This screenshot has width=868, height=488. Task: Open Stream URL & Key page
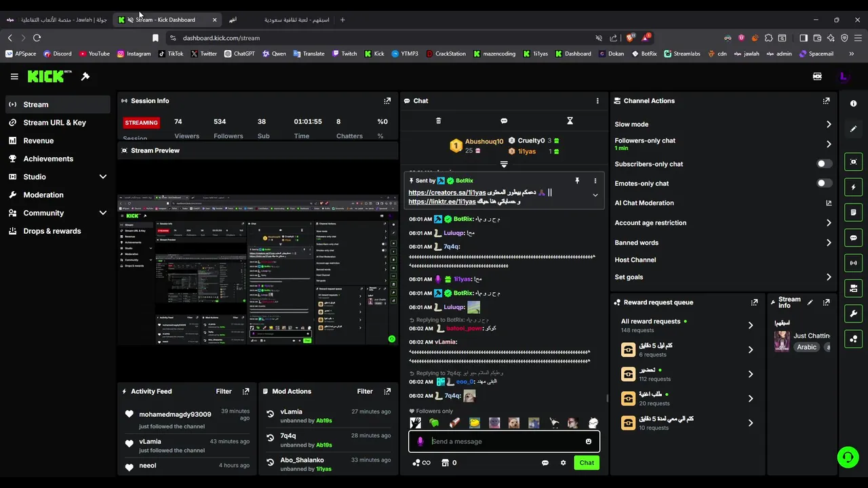(58, 123)
